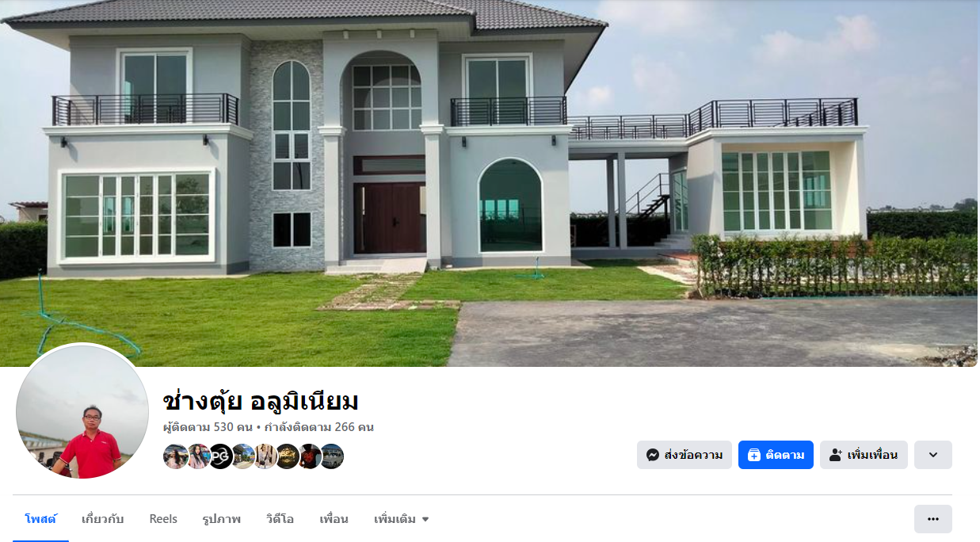Select the first follower avatar

click(175, 456)
